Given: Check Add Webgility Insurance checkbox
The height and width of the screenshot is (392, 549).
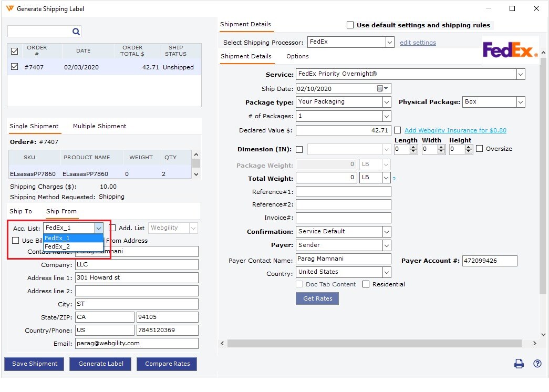Looking at the screenshot, I should (397, 130).
